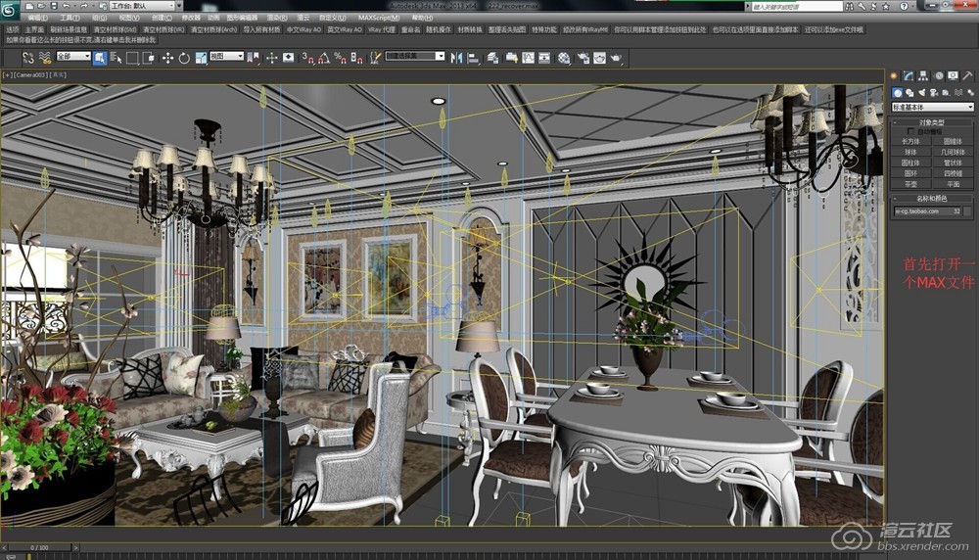Collapse the 对象类型 rollout
Viewport: 979px width, 560px height.
932,122
